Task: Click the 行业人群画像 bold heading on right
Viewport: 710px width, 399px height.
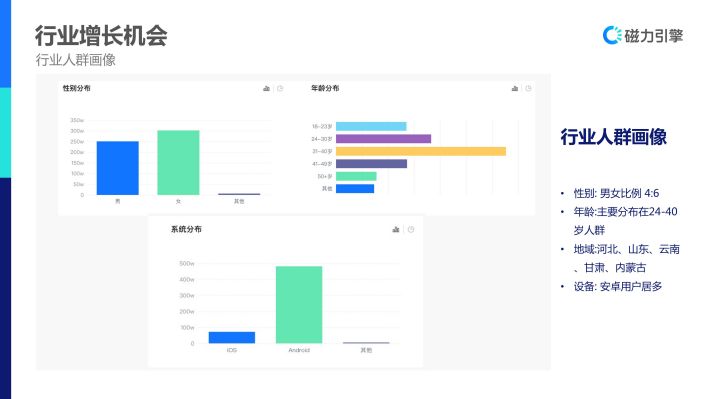Action: (614, 137)
